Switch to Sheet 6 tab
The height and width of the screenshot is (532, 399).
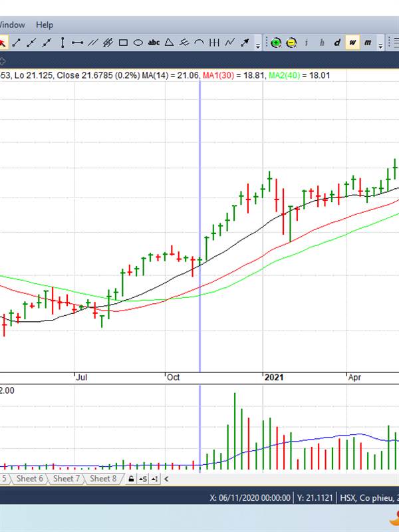click(x=29, y=479)
